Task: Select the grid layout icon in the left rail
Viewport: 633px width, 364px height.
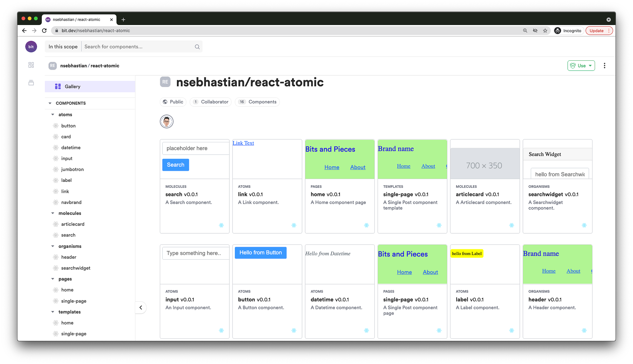Action: pyautogui.click(x=31, y=65)
